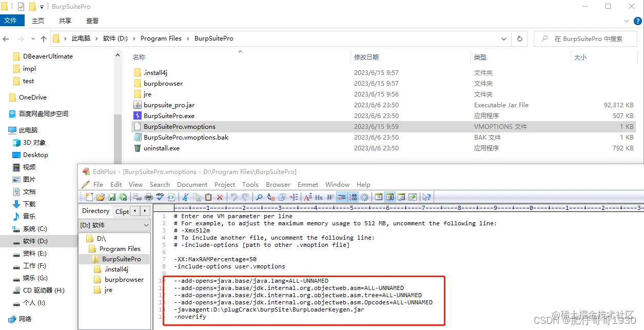Open the address bar history dropdown
This screenshot has height=330, width=644.
(x=503, y=38)
